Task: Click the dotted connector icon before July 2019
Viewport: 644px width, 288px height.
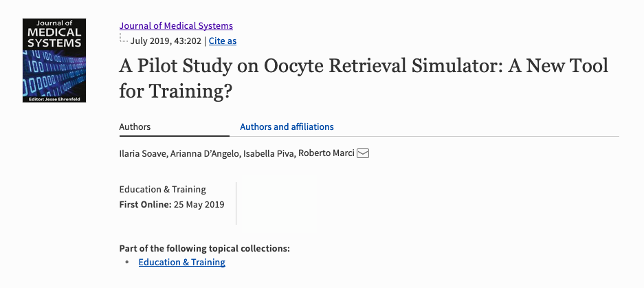Action: [x=124, y=38]
